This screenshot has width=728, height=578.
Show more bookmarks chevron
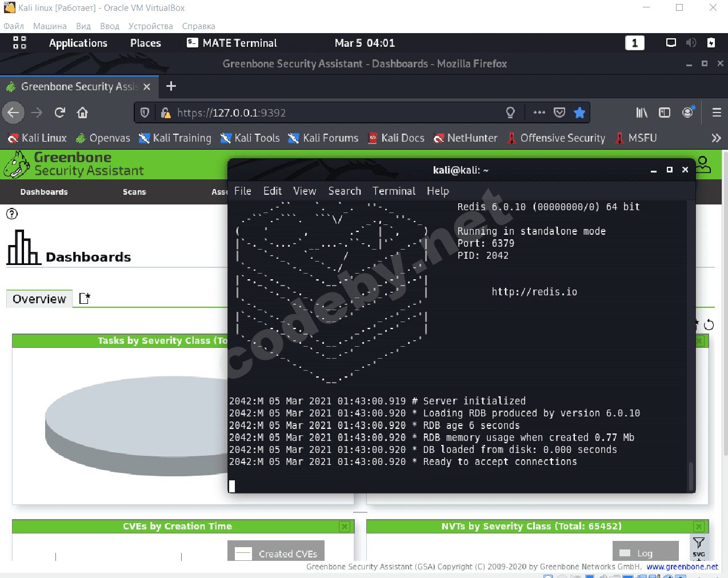coord(716,138)
